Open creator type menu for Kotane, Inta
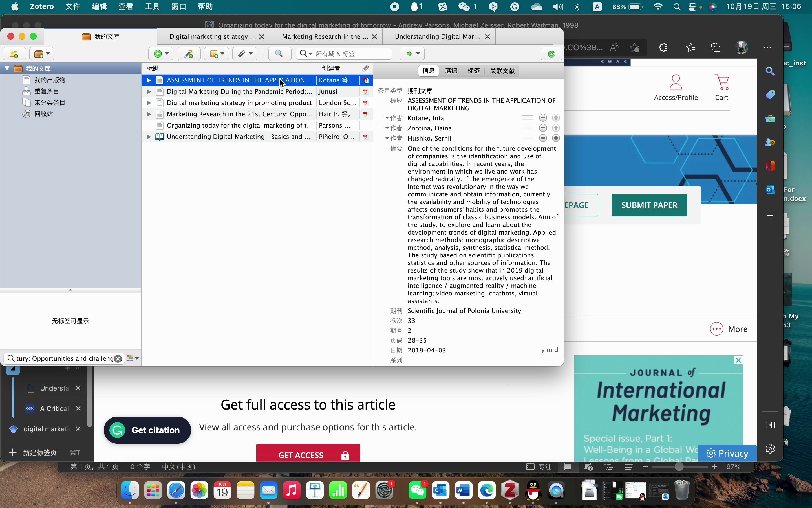Viewport: 812px width, 508px height. point(394,118)
